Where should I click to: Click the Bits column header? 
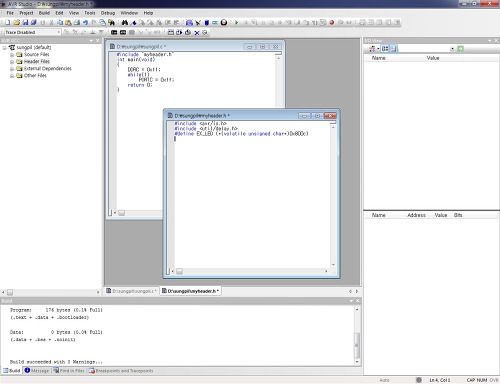point(458,215)
